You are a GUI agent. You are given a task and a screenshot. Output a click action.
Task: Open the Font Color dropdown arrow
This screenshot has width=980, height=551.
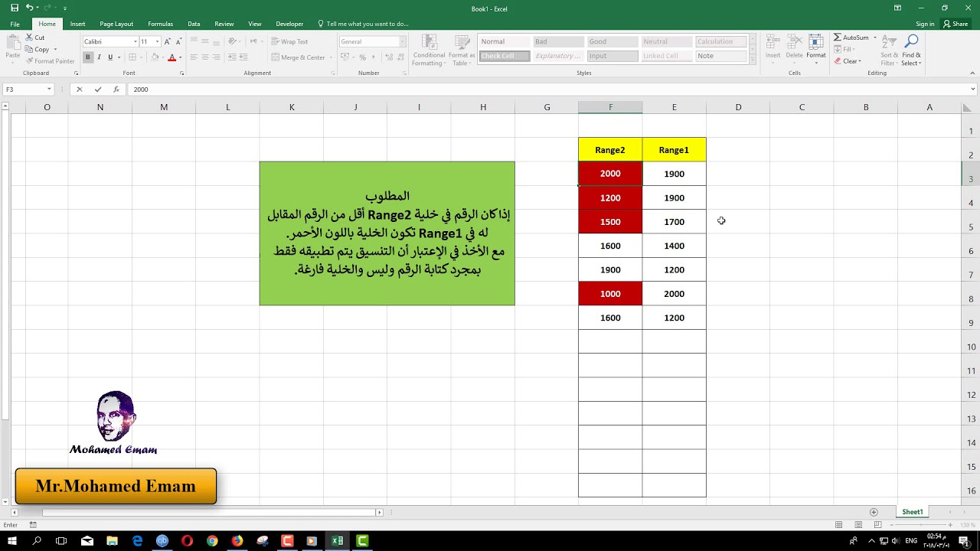tap(180, 57)
